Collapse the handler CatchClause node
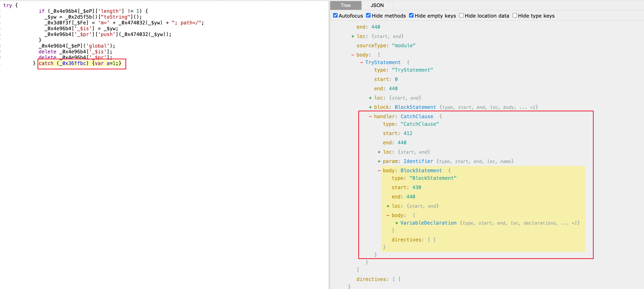The height and width of the screenshot is (289, 644). (x=370, y=116)
